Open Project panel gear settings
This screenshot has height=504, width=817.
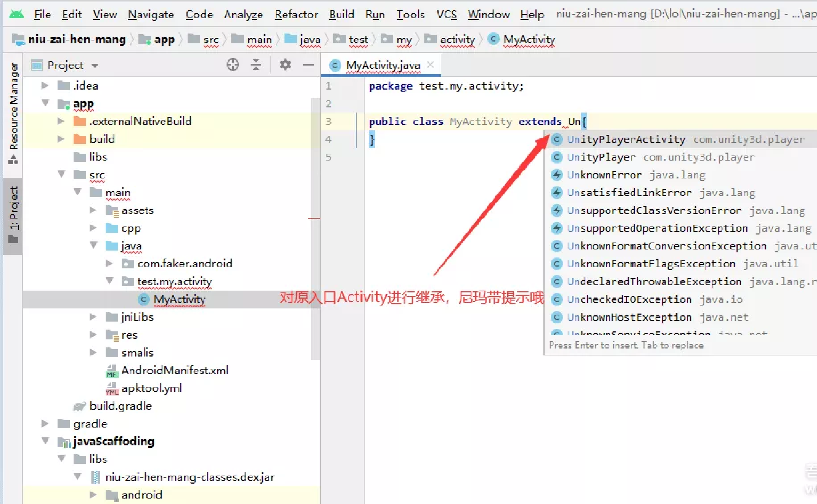(285, 65)
